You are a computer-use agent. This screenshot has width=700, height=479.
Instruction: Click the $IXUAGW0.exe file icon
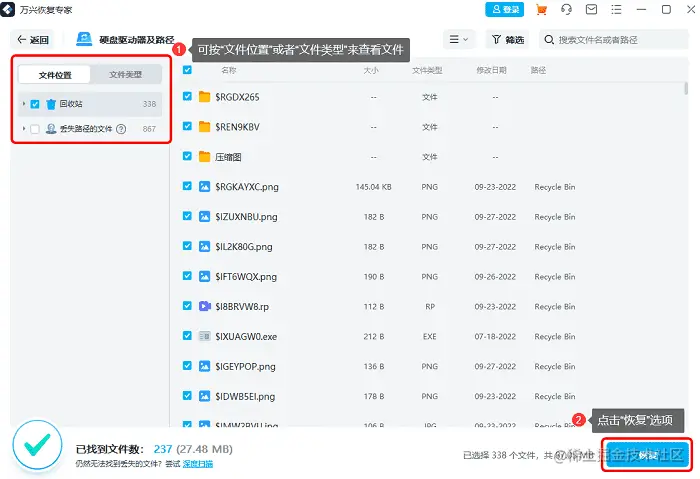tap(204, 336)
